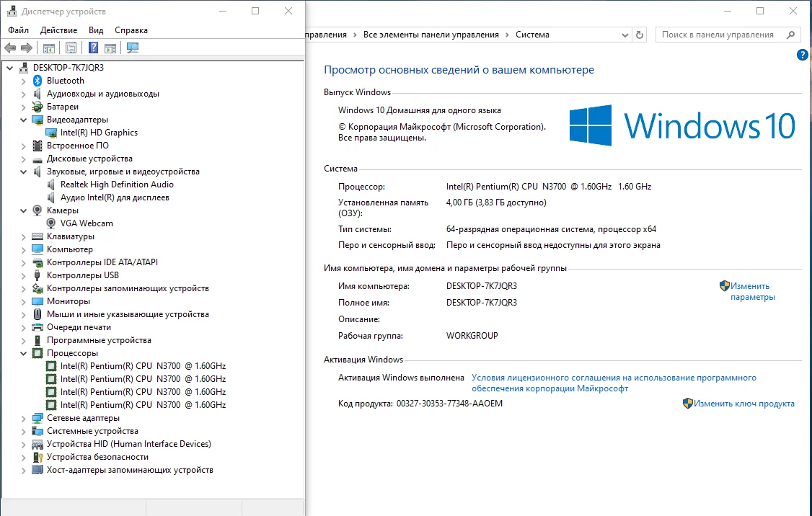Screen dimensions: 812x516
Task: Click the Клавиатуры keyboard icon
Action: [37, 236]
